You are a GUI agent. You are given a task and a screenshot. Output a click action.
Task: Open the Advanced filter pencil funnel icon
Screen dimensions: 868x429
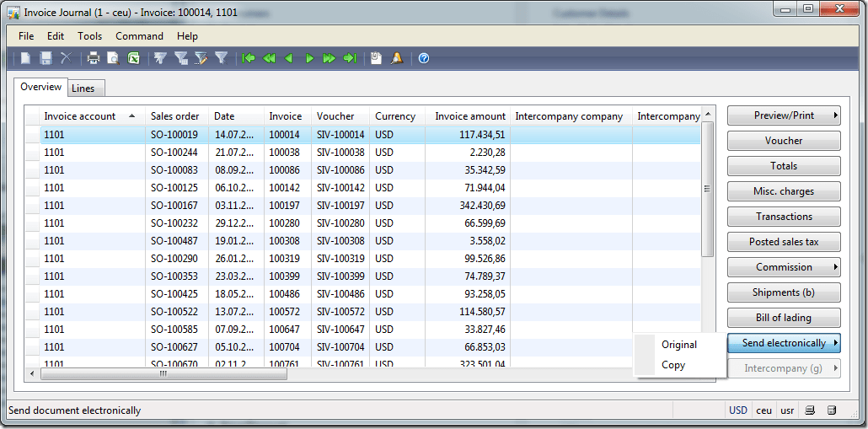(201, 58)
